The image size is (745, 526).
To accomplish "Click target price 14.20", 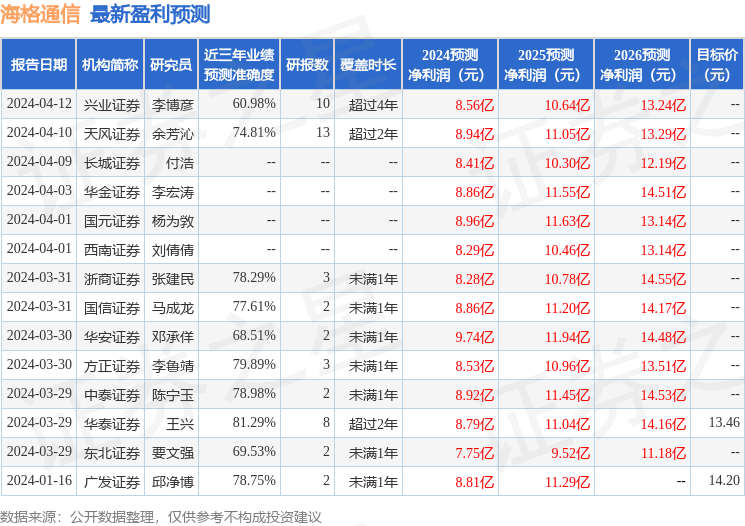I will tap(724, 480).
